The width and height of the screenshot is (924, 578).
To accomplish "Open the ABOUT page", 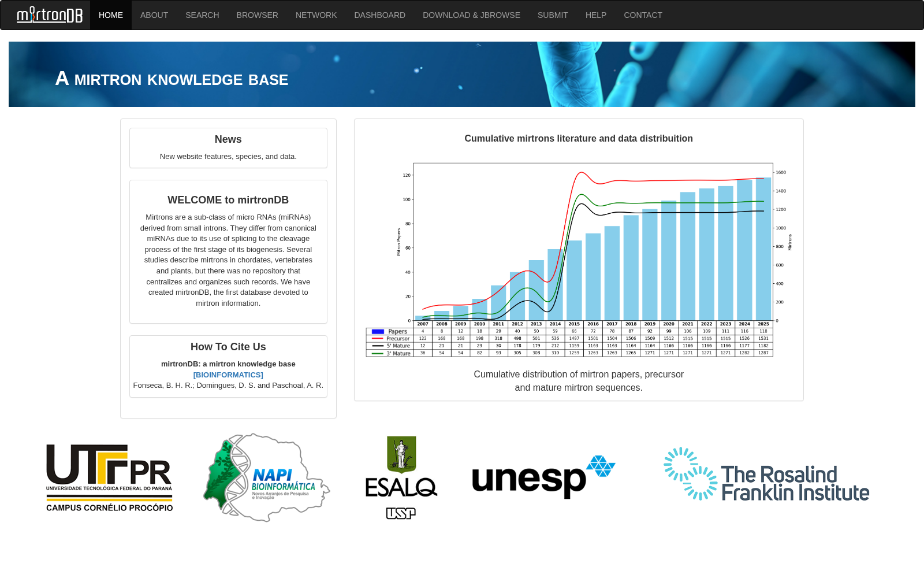I will [154, 15].
